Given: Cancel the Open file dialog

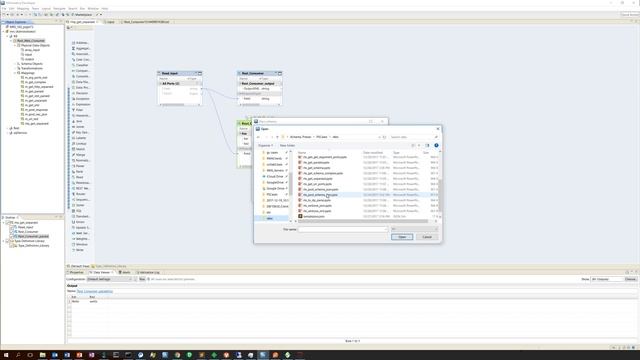Looking at the screenshot, I should point(427,237).
